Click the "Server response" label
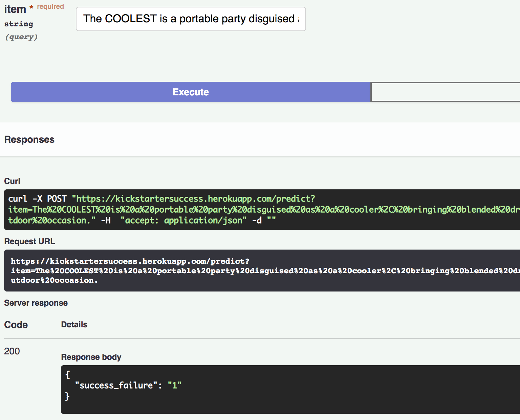The height and width of the screenshot is (420, 520). tap(36, 303)
